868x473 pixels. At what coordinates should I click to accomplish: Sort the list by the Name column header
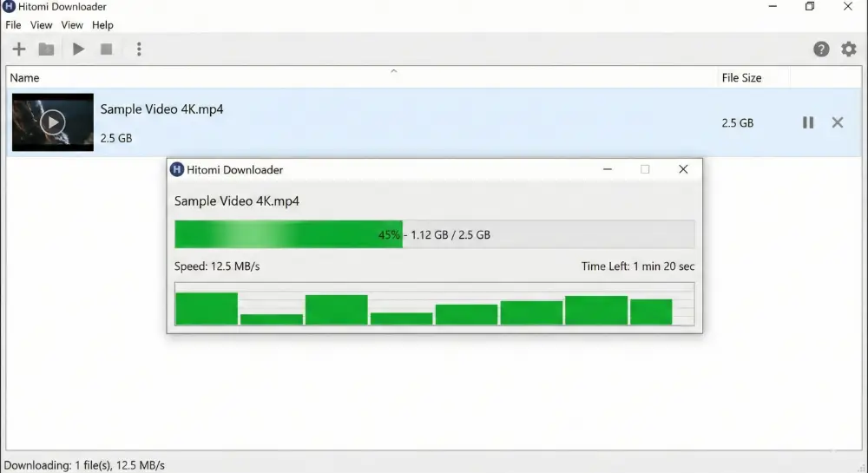pos(24,78)
